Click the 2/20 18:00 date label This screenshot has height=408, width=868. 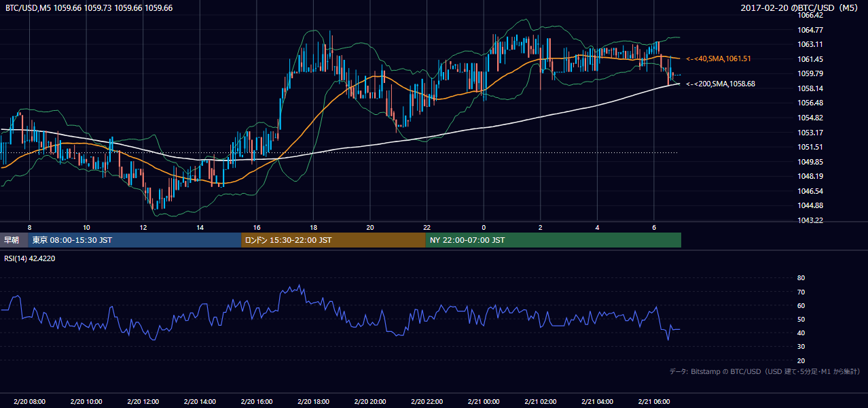313,402
